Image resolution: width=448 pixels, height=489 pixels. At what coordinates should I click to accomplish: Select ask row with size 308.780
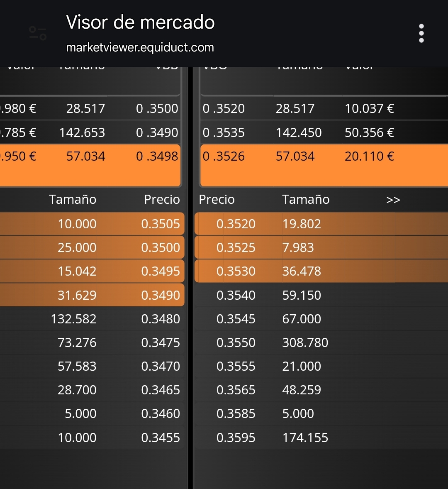point(321,342)
